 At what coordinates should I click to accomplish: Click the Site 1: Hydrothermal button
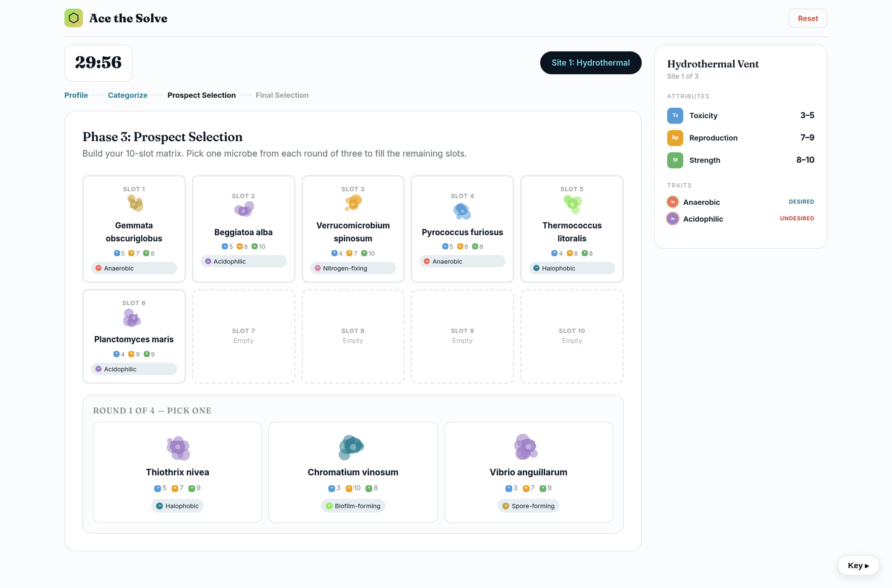pyautogui.click(x=591, y=63)
